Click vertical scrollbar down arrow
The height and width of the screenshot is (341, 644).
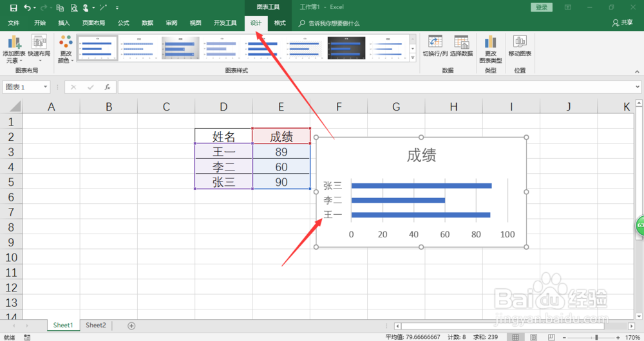pyautogui.click(x=639, y=316)
